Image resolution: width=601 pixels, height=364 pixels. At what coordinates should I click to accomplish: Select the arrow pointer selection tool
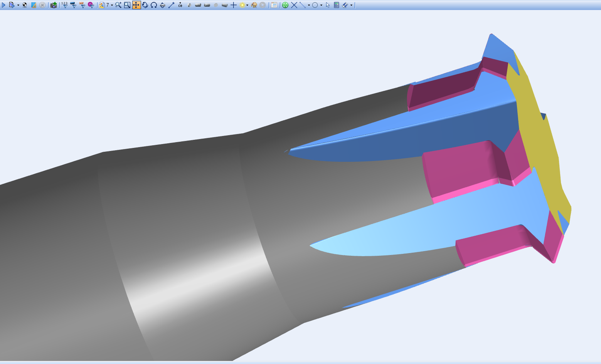(328, 5)
